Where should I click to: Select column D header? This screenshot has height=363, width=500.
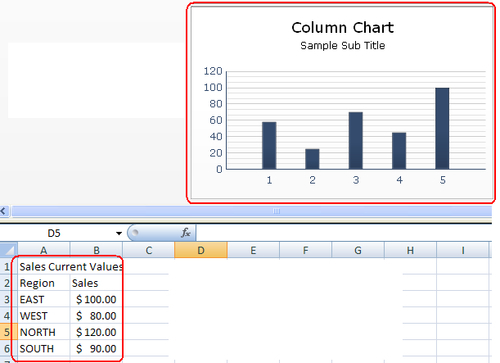pyautogui.click(x=201, y=250)
